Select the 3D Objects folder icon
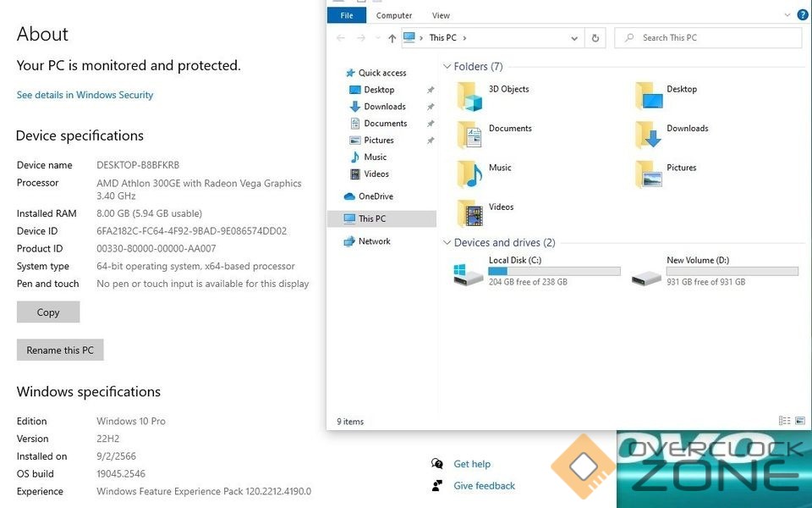This screenshot has width=812, height=508. pos(469,97)
